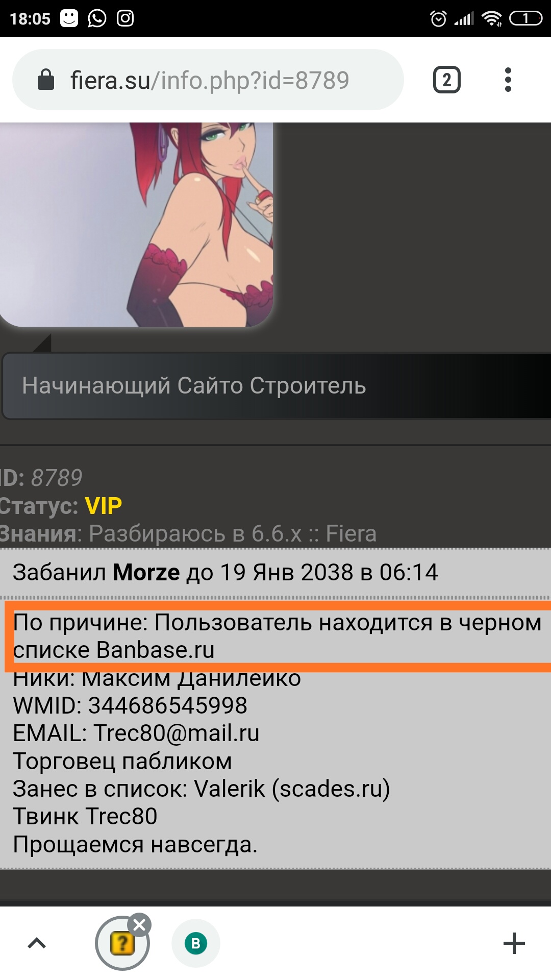The width and height of the screenshot is (551, 980).
Task: Tap the fiera.su URL address field
Action: [x=208, y=80]
